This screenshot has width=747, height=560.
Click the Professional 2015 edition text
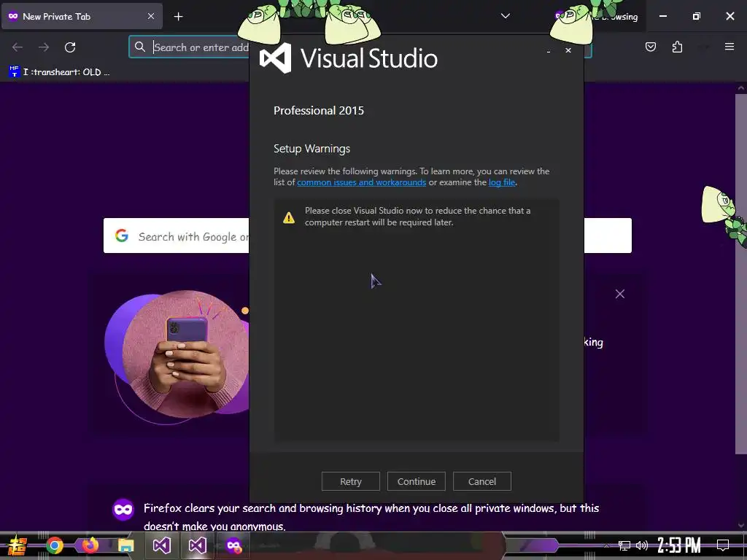319,111
